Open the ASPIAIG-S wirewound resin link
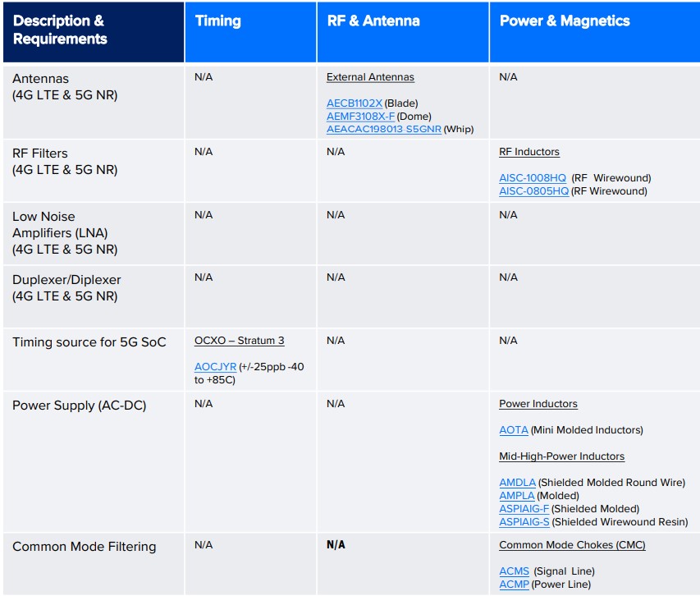Image resolution: width=700 pixels, height=596 pixels. [524, 522]
